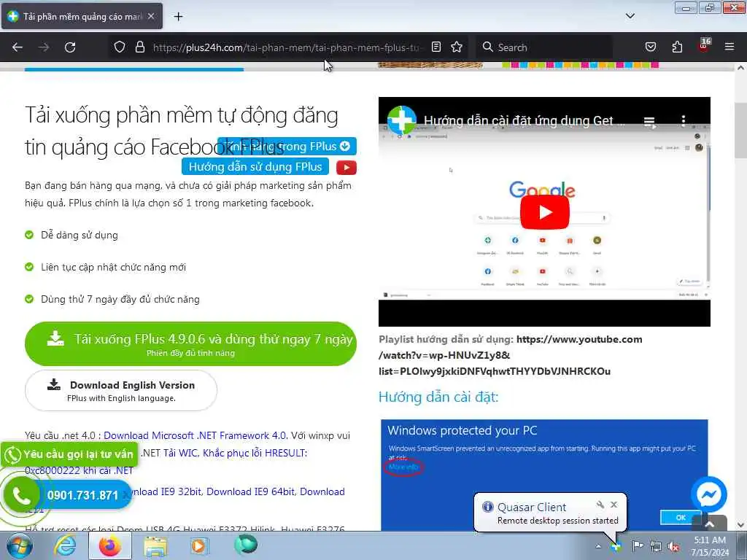Click Yêu cầu gọi lại tư vấn button
Image resolution: width=747 pixels, height=560 pixels.
69,454
